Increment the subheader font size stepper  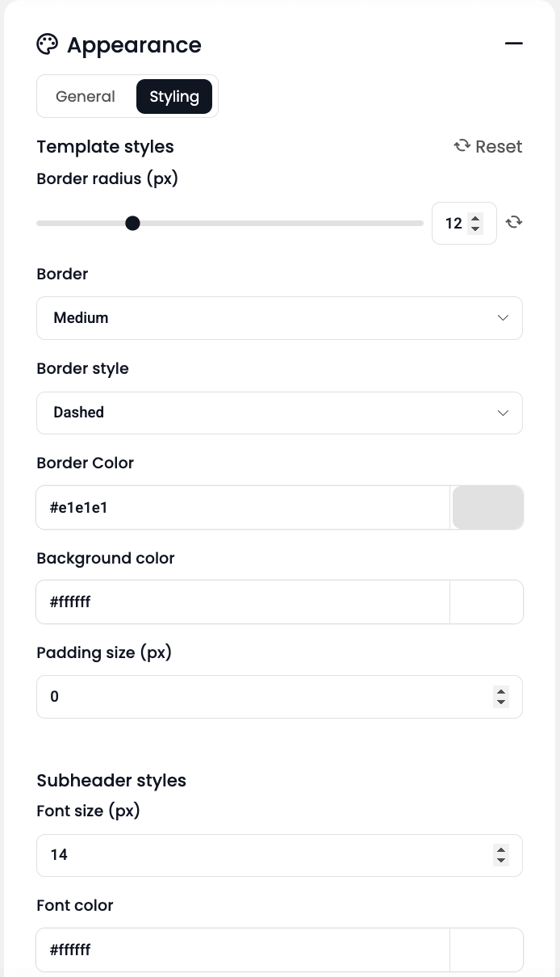501,849
